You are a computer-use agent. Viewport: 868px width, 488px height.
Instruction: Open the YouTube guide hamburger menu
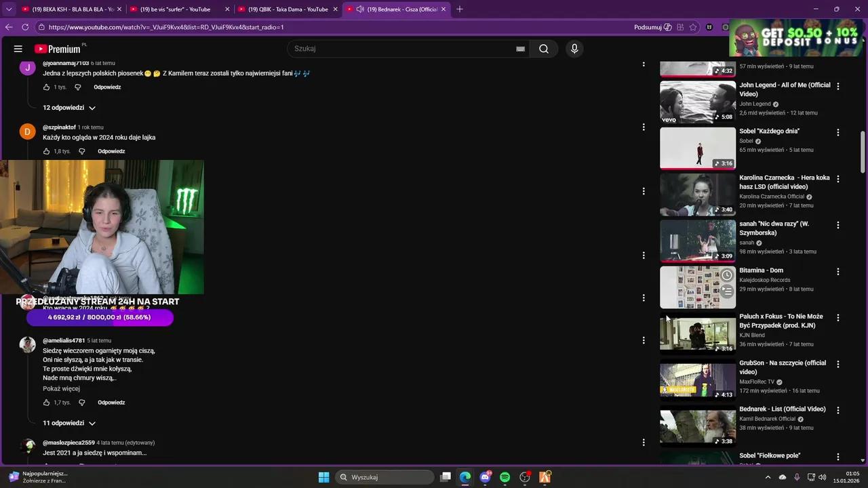(x=18, y=48)
